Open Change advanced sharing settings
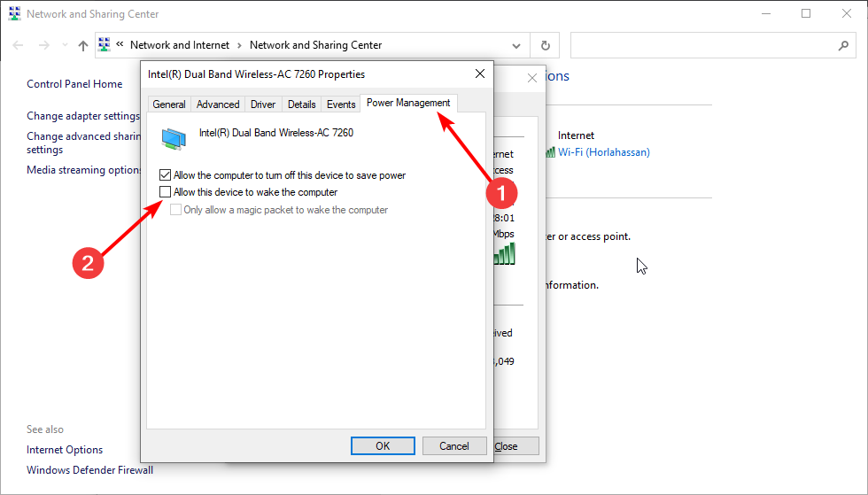 point(83,143)
